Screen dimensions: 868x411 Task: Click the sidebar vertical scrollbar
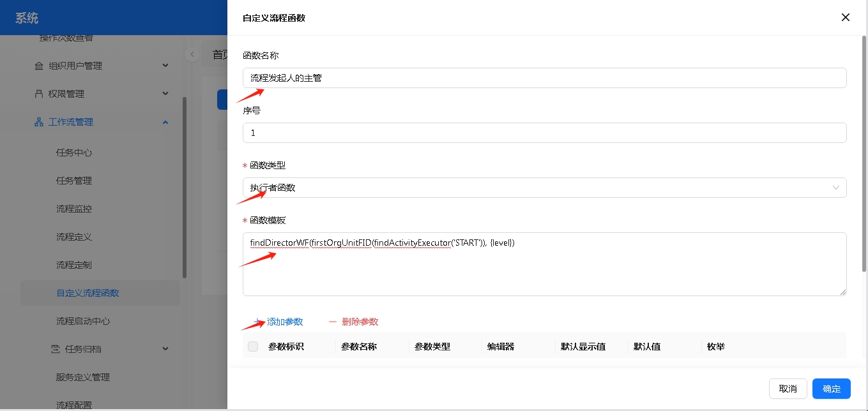click(x=185, y=187)
